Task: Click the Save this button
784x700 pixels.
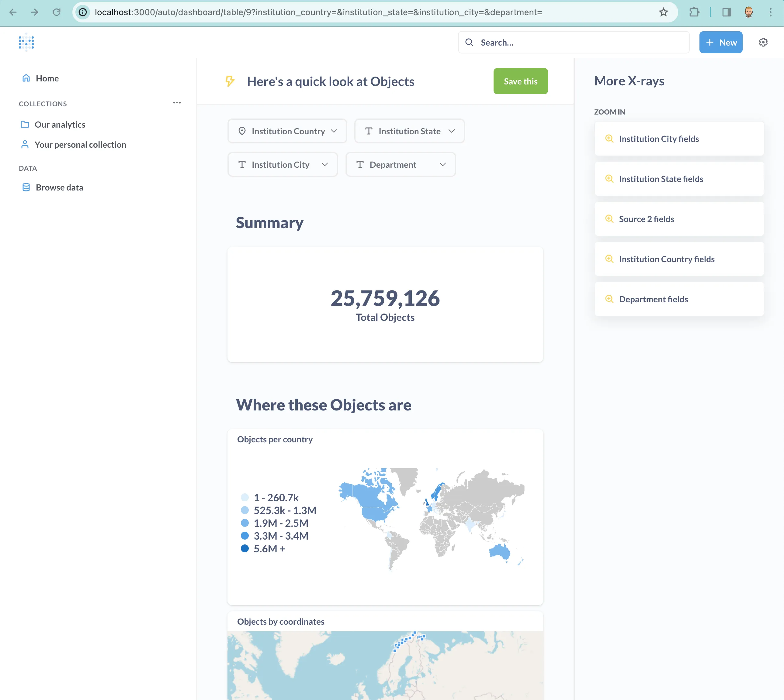Action: pos(520,81)
